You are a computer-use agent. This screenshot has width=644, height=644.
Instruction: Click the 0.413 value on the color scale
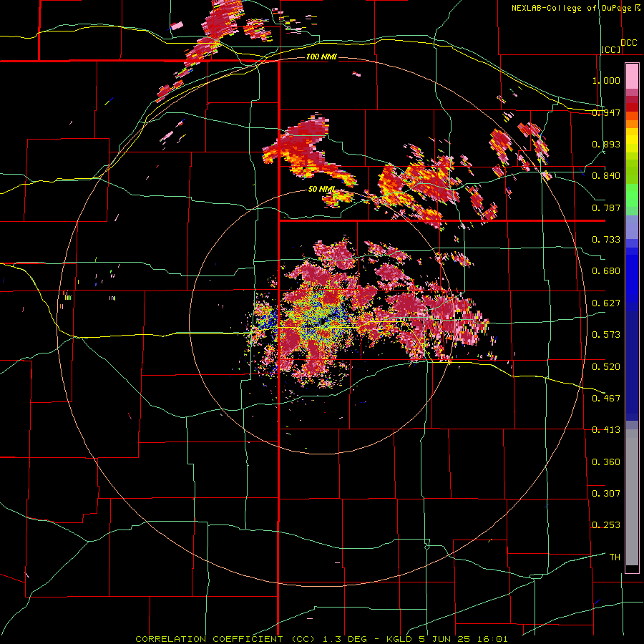click(606, 429)
